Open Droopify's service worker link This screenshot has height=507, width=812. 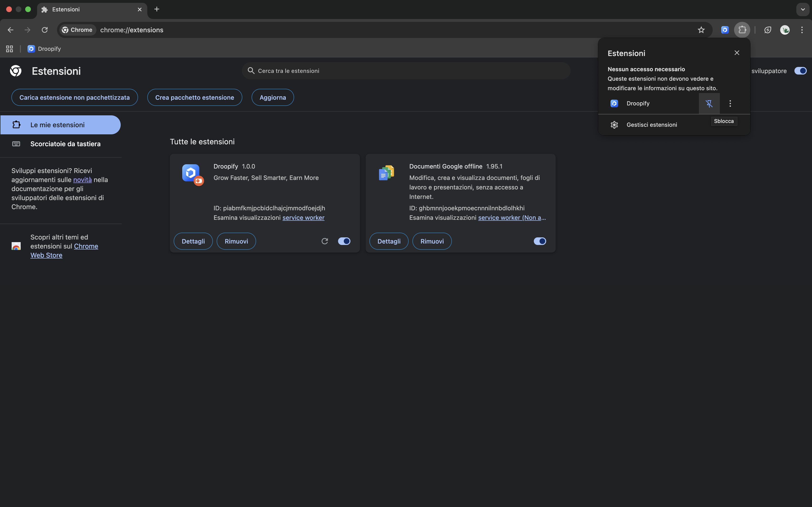pos(303,218)
